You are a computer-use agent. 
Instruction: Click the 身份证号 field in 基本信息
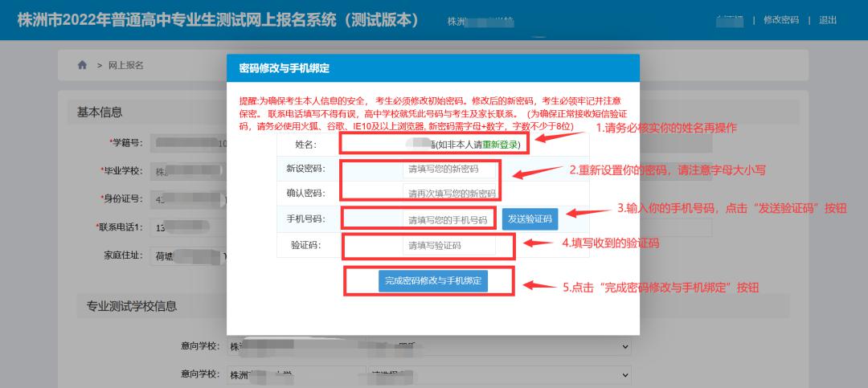[188, 198]
